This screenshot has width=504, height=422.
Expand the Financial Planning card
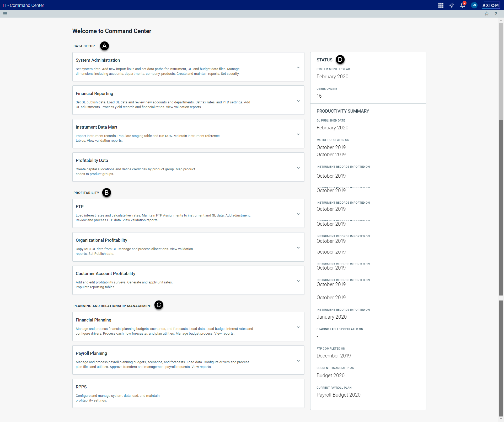click(298, 327)
